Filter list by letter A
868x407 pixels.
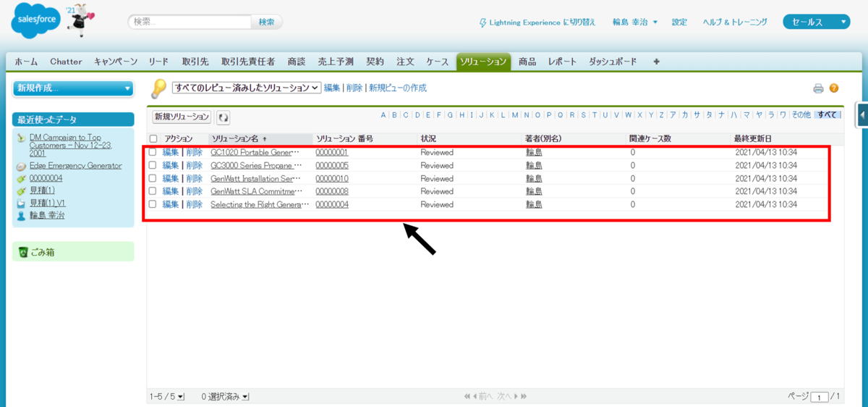[383, 114]
